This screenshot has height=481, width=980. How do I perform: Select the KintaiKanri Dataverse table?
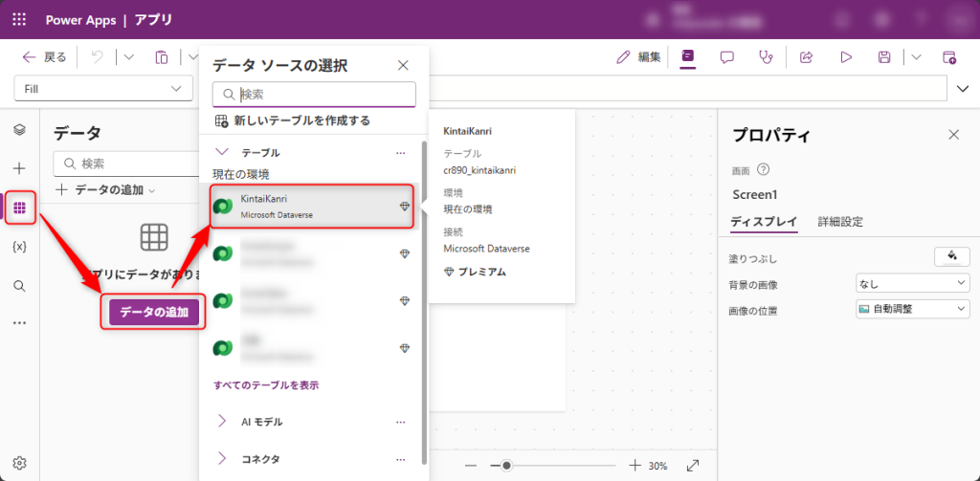point(311,207)
